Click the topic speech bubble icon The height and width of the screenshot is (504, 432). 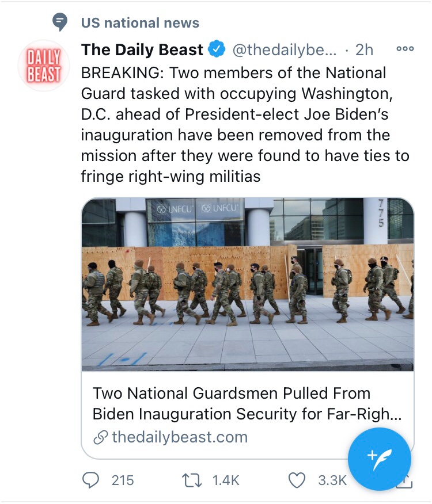coord(59,22)
